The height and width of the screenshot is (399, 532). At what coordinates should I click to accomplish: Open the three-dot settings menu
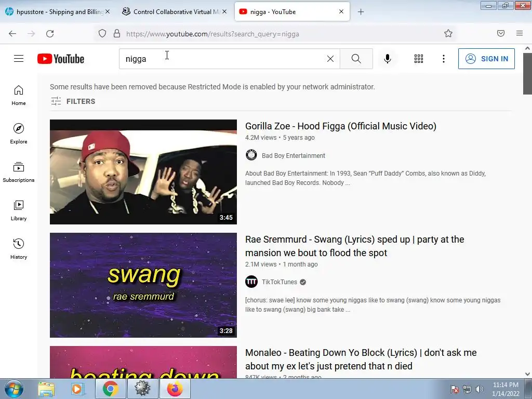tap(444, 59)
